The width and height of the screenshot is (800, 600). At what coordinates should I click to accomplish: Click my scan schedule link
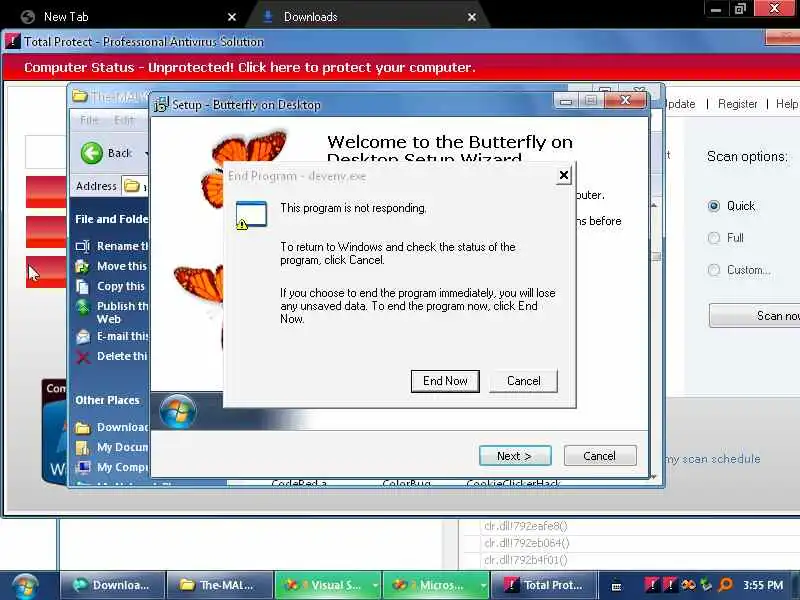[713, 459]
